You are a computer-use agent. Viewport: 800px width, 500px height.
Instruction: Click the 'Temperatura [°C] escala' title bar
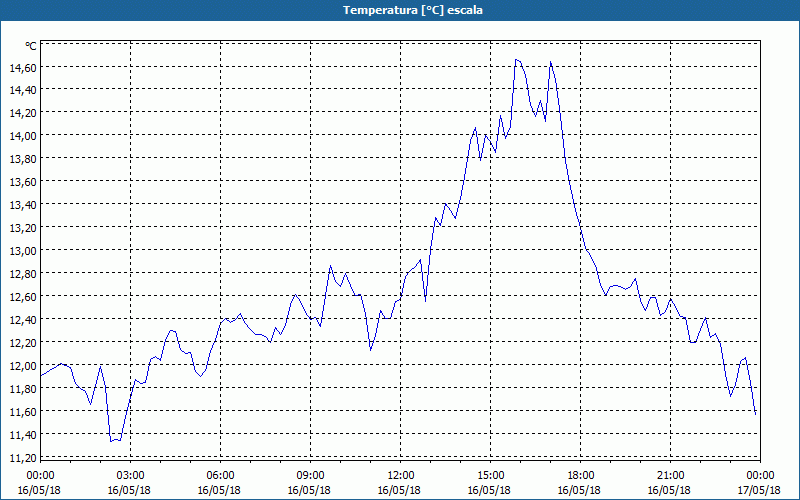pyautogui.click(x=400, y=10)
